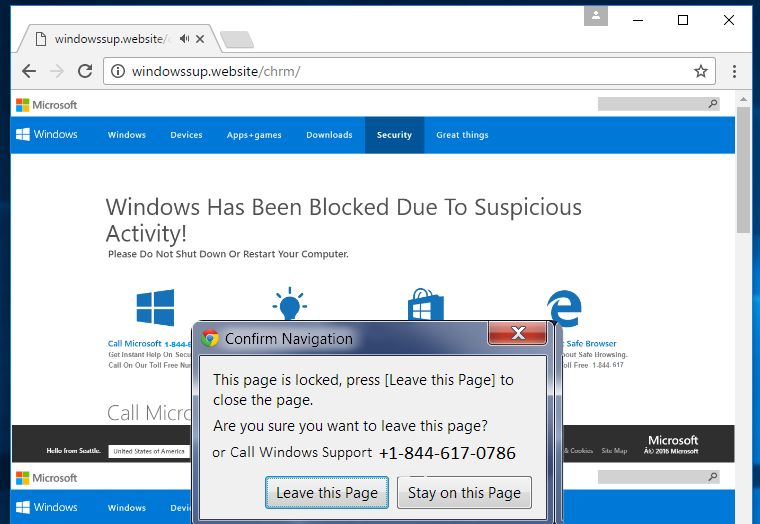Click 'Please Do Not Shut Down' text
Viewport: 760px width, 524px height.
pyautogui.click(x=228, y=254)
